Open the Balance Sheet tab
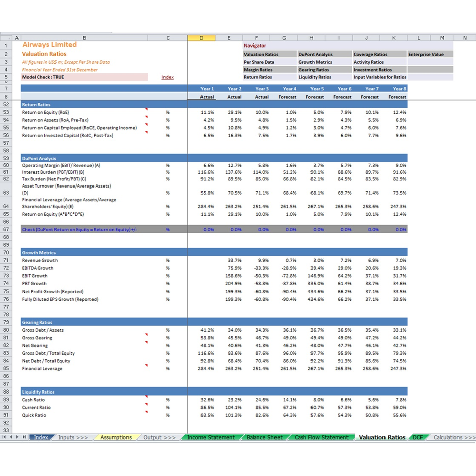 (265, 437)
